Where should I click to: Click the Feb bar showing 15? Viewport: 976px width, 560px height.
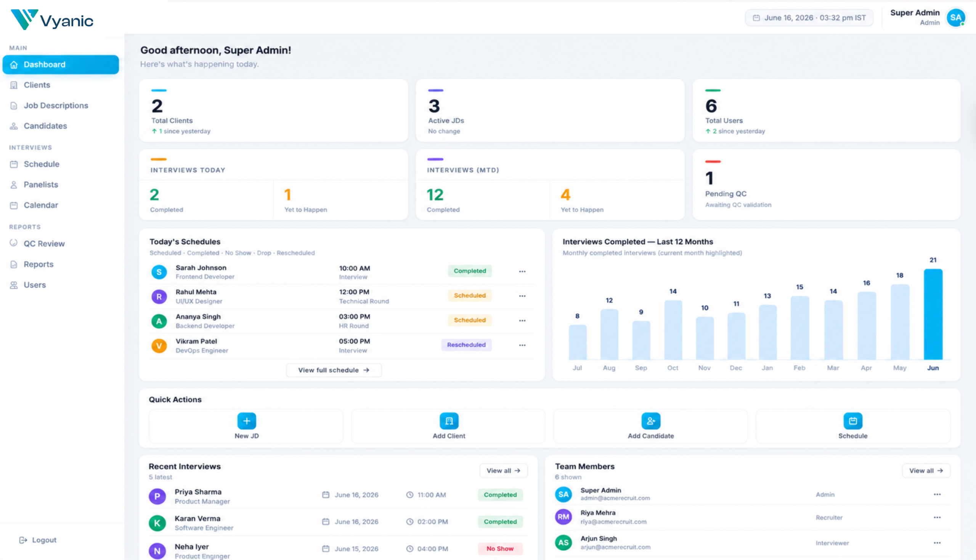pos(800,328)
